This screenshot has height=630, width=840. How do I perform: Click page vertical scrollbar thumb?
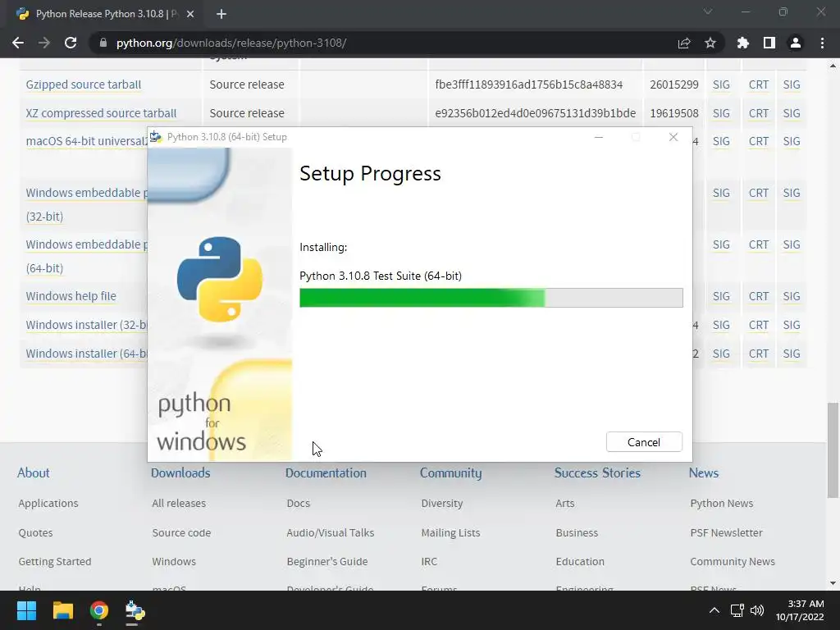click(x=833, y=450)
